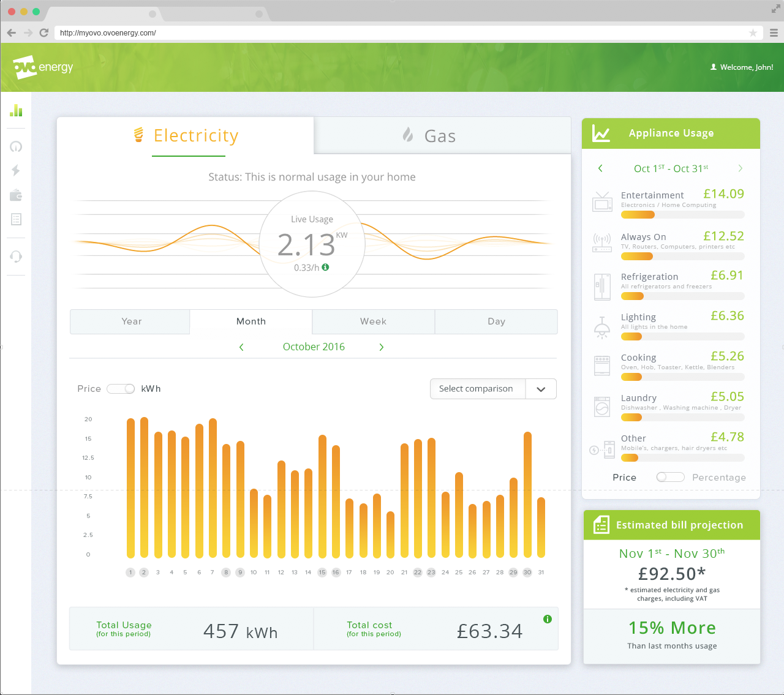Click the green info icon beside Total cost
This screenshot has height=695, width=784.
(547, 619)
